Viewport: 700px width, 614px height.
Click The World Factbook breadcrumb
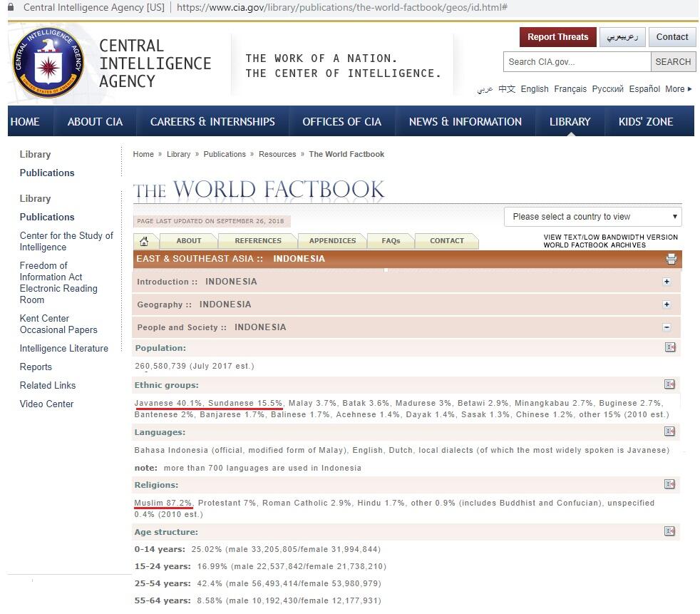346,154
